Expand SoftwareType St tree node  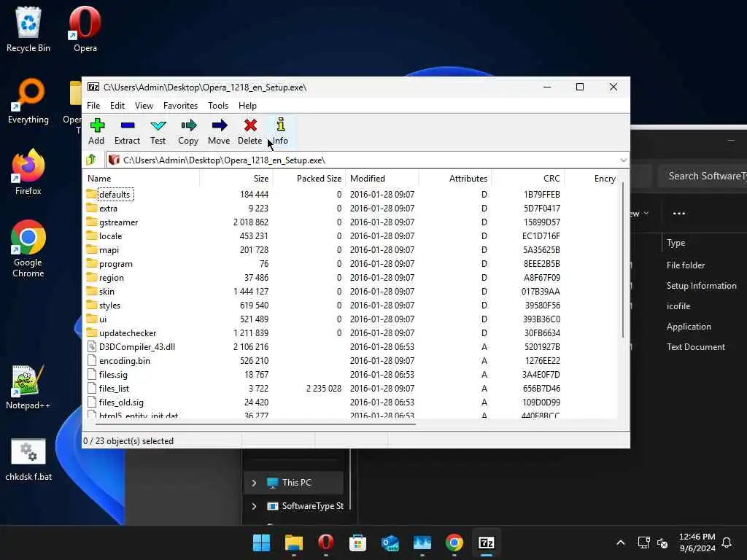254,506
